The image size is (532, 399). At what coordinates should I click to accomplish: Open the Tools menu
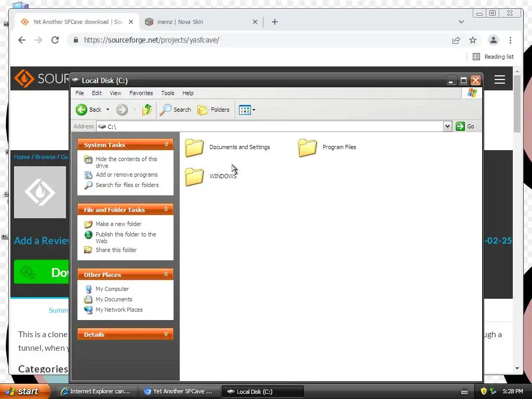point(168,93)
